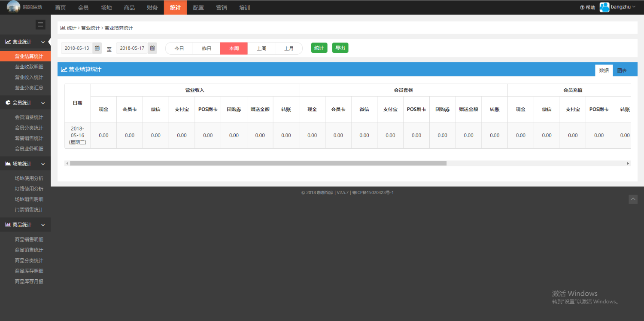Collapse the 商品统计 sidebar section

[x=25, y=225]
